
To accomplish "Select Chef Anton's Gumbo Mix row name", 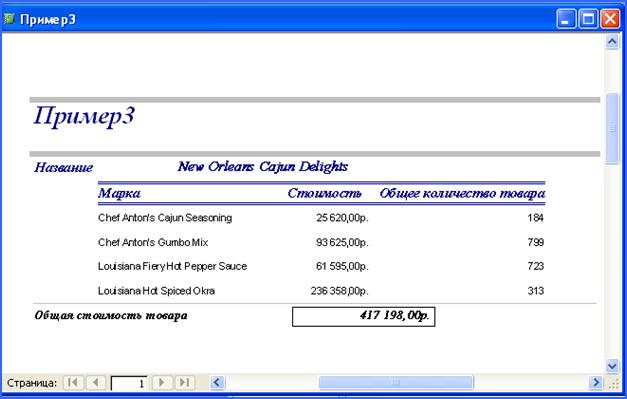I will pyautogui.click(x=153, y=242).
